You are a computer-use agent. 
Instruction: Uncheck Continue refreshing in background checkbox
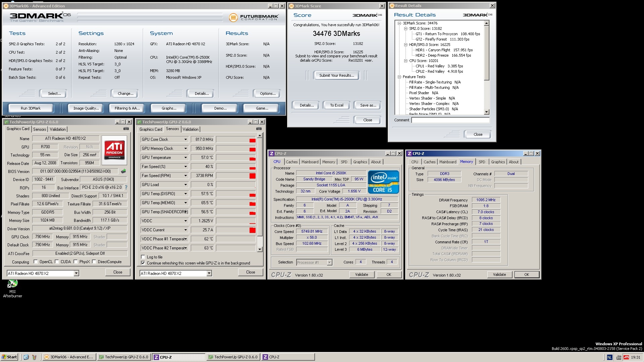tap(143, 263)
